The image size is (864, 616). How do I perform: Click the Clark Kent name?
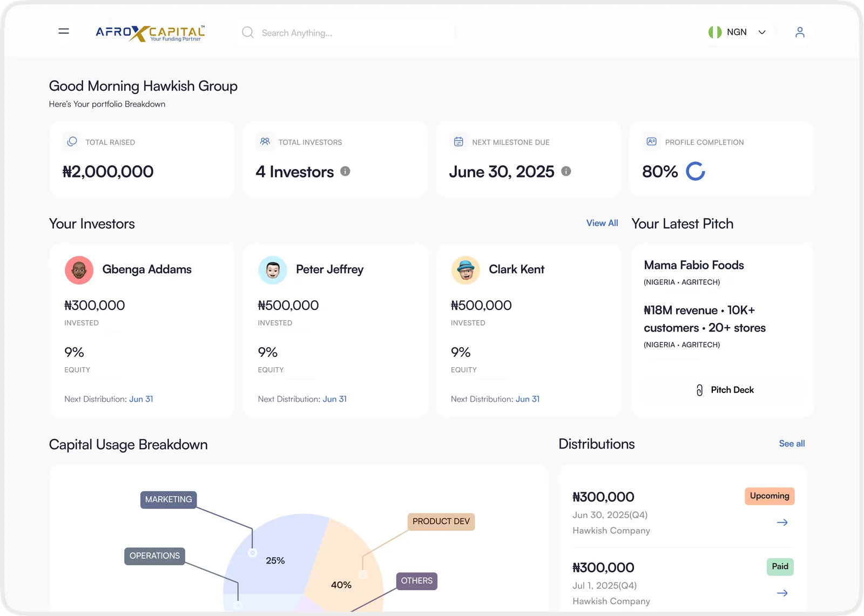pyautogui.click(x=517, y=269)
